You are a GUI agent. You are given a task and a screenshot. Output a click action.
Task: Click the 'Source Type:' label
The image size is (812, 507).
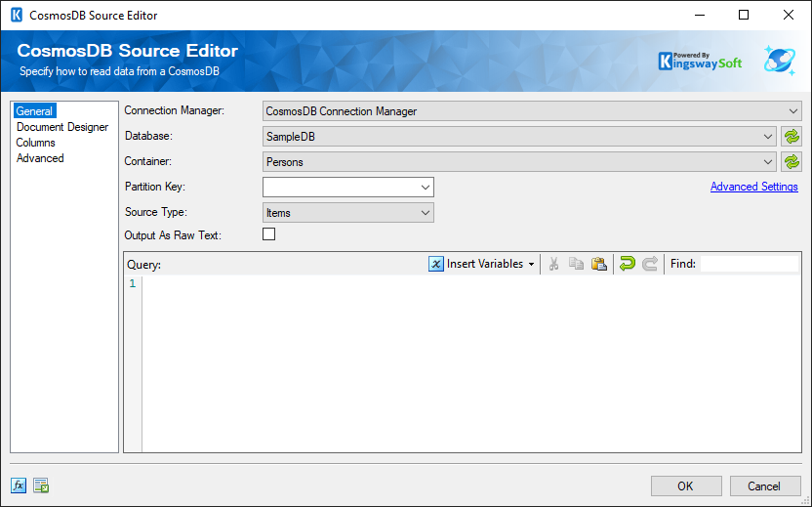pos(156,212)
